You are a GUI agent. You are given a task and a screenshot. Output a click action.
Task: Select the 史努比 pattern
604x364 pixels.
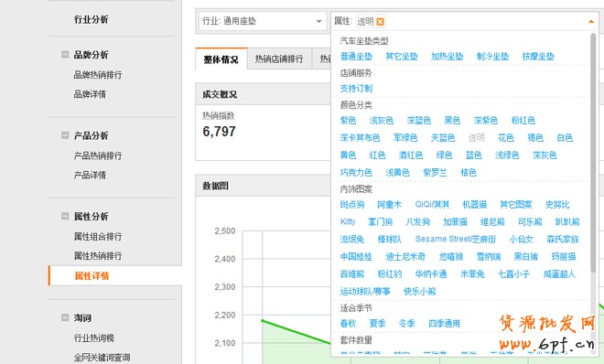557,204
